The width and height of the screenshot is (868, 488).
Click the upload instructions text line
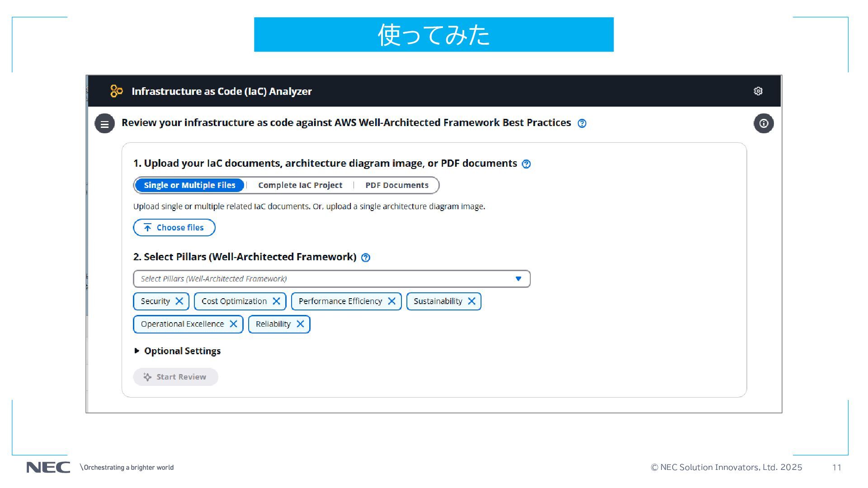[x=309, y=206]
